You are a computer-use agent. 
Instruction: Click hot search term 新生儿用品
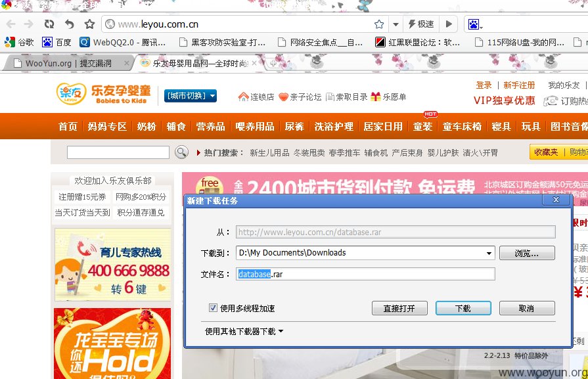point(269,153)
